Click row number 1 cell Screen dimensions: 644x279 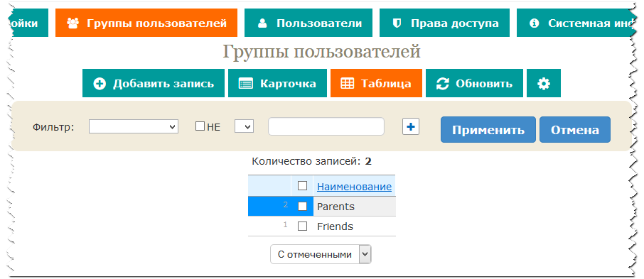[269, 226]
